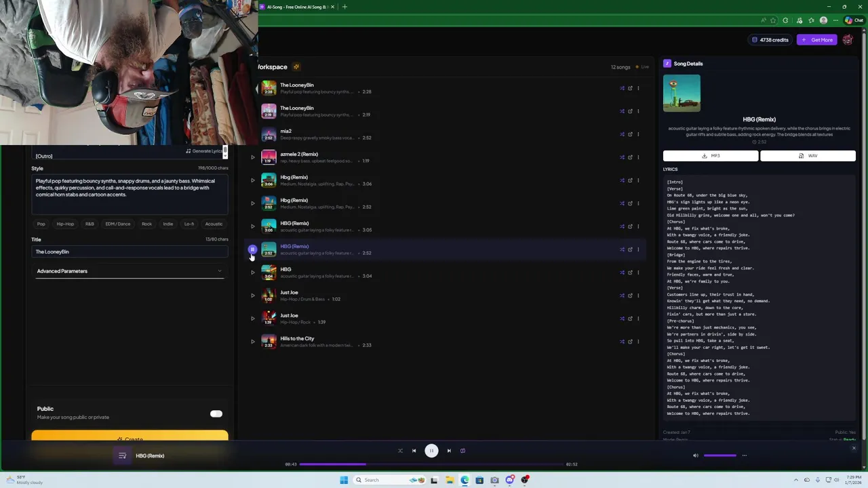This screenshot has height=488, width=868.
Task: Select the Acoustic style tag
Action: pos(214,224)
